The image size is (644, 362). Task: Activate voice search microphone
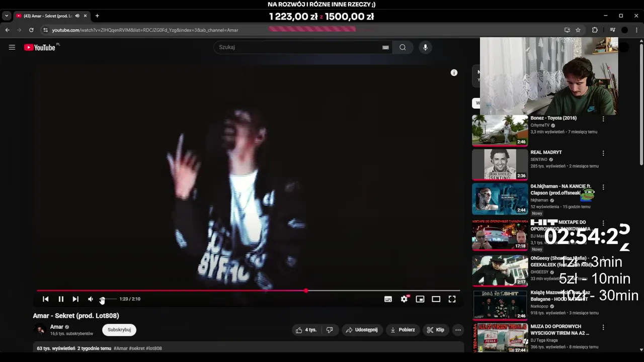(425, 47)
